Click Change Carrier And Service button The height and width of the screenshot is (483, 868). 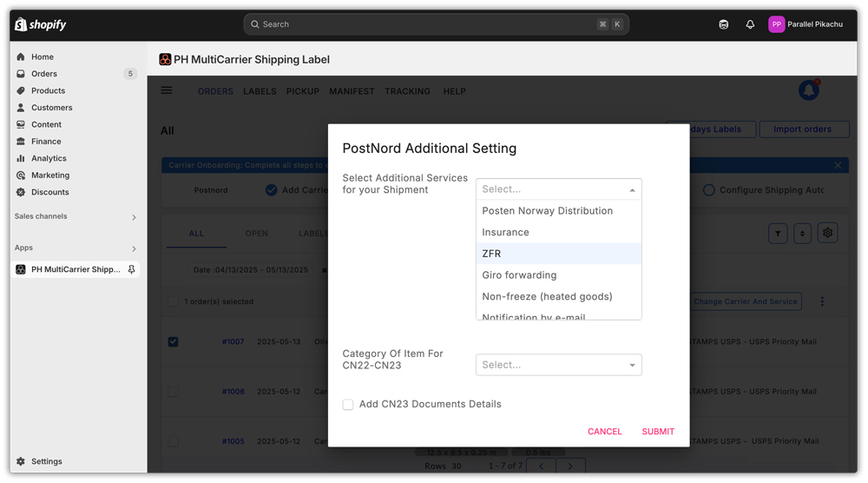[745, 301]
